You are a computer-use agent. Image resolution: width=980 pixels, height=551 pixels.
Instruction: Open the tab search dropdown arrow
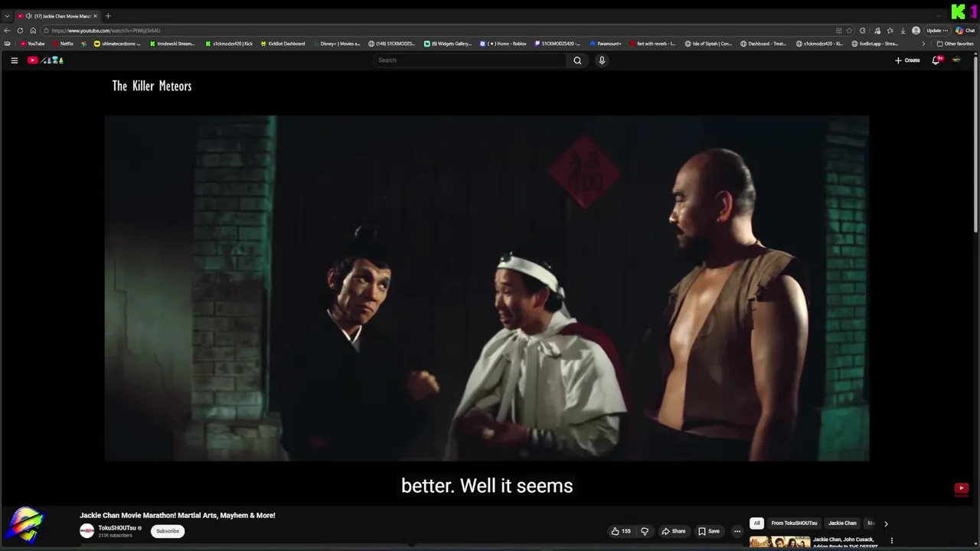(7, 16)
